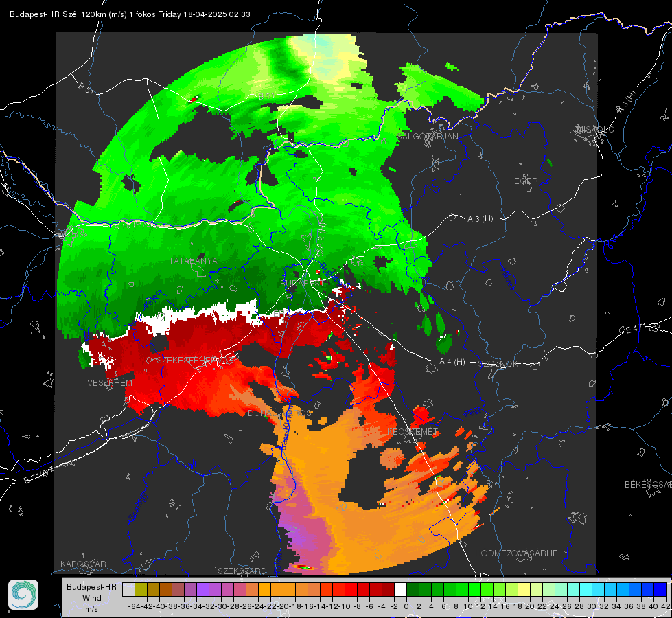Select the BEKESCSABA label at right edge

pyautogui.click(x=648, y=484)
